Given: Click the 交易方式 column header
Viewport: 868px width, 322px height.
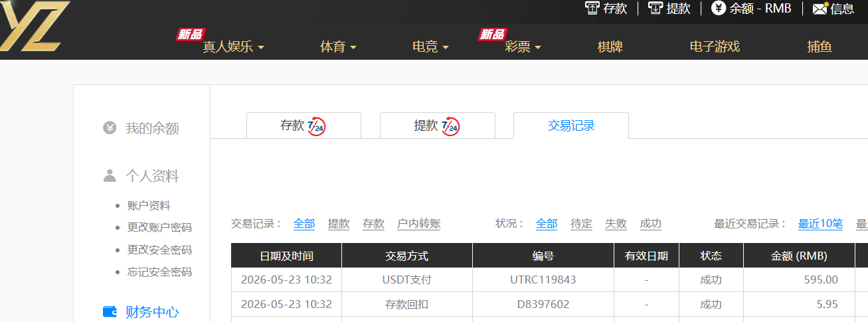Looking at the screenshot, I should pyautogui.click(x=407, y=256).
